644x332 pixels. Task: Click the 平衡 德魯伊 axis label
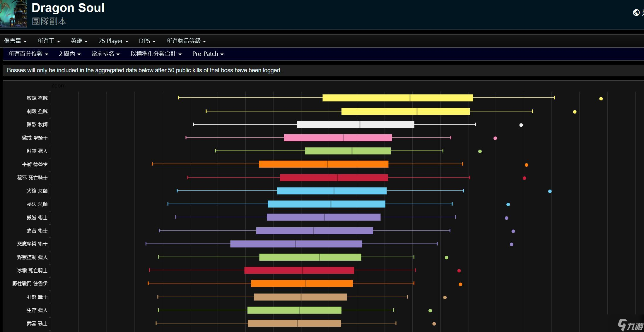pos(35,164)
